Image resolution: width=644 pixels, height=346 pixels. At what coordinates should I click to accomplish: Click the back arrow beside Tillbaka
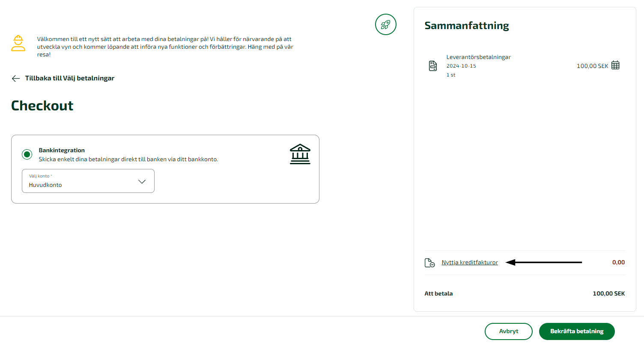point(16,78)
